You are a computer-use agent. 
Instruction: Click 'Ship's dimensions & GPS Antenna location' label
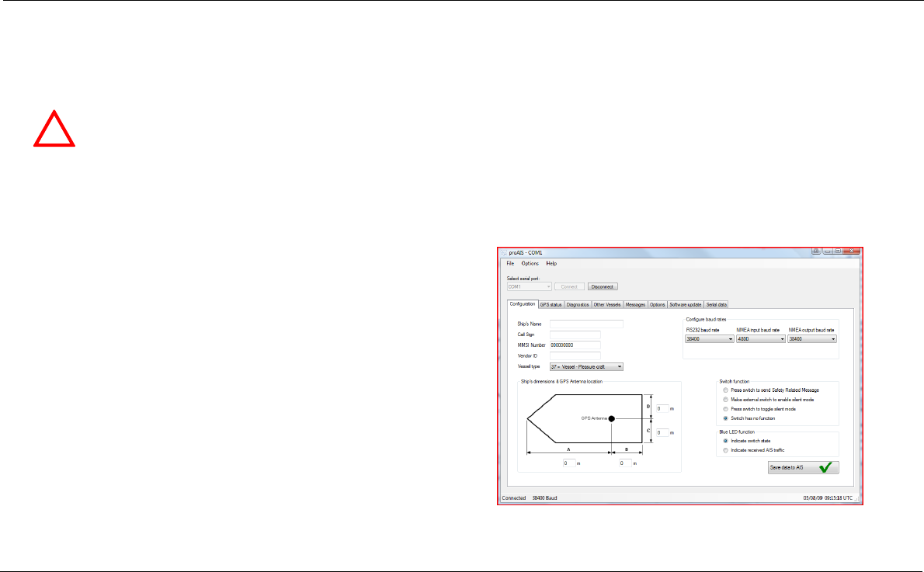pyautogui.click(x=561, y=381)
